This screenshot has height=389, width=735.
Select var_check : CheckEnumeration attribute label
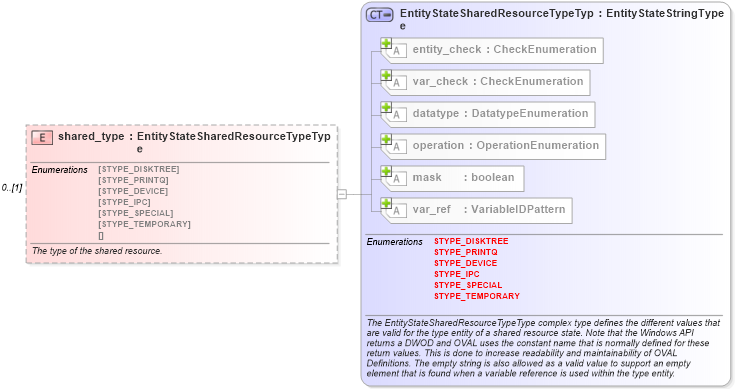coord(498,82)
